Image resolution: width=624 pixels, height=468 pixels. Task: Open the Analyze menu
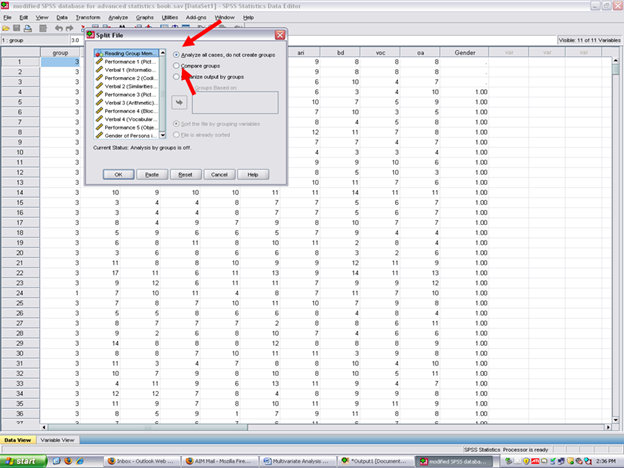coord(117,17)
